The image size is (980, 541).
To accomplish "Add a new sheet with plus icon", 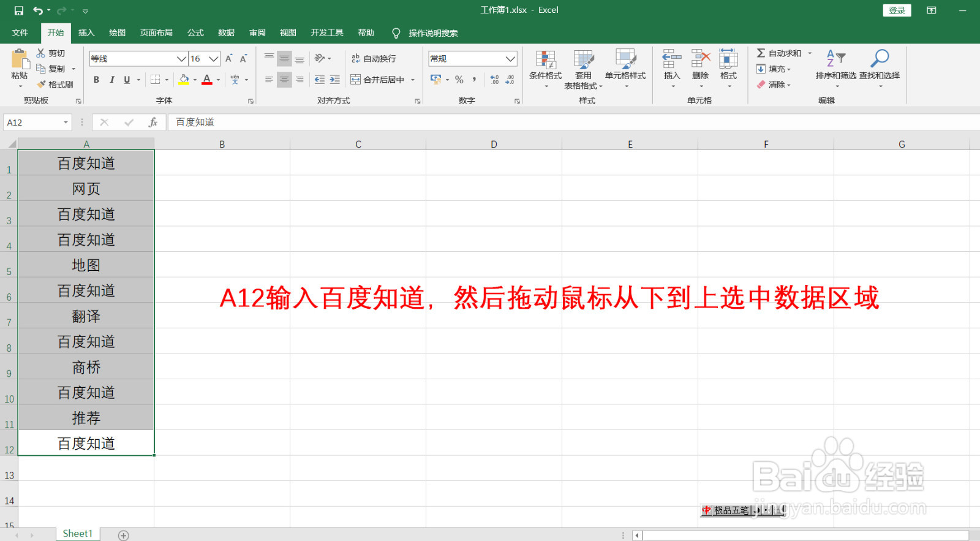I will (x=124, y=535).
